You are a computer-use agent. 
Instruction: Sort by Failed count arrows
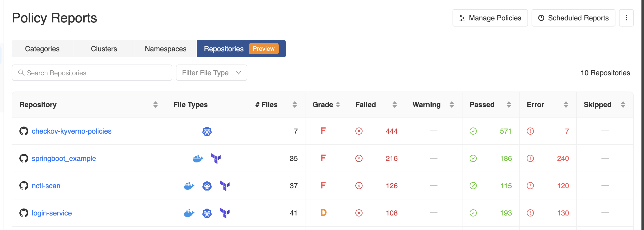395,105
